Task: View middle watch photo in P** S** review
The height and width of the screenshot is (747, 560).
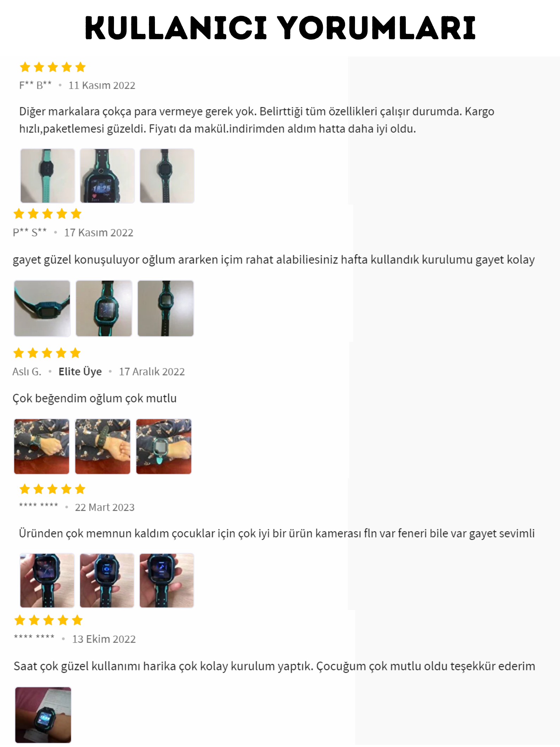Action: point(104,309)
